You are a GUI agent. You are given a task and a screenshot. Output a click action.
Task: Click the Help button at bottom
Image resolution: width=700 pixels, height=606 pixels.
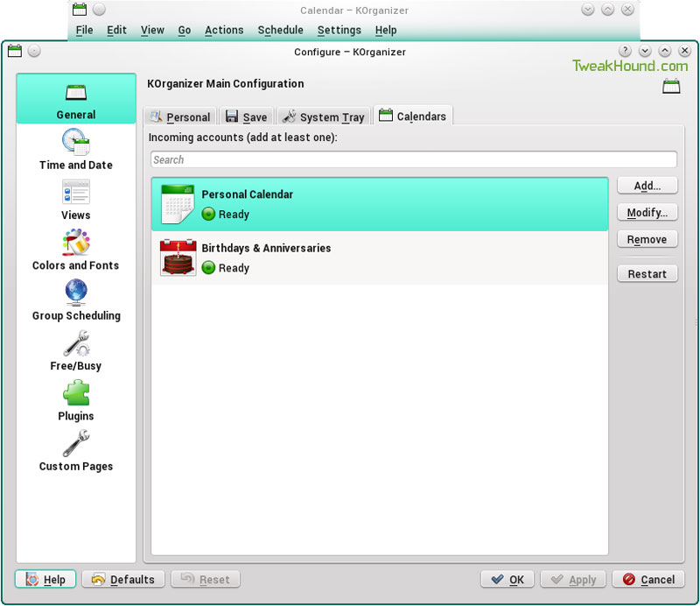(x=45, y=579)
